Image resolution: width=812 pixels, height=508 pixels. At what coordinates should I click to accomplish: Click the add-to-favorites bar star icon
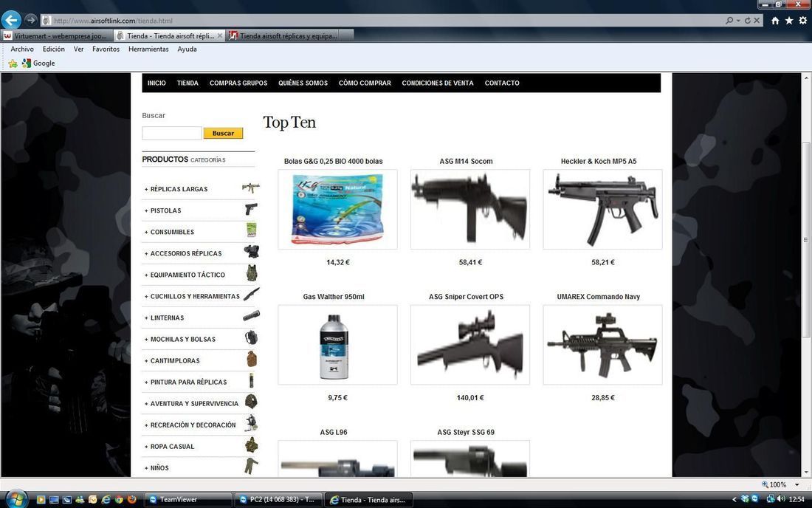(13, 63)
